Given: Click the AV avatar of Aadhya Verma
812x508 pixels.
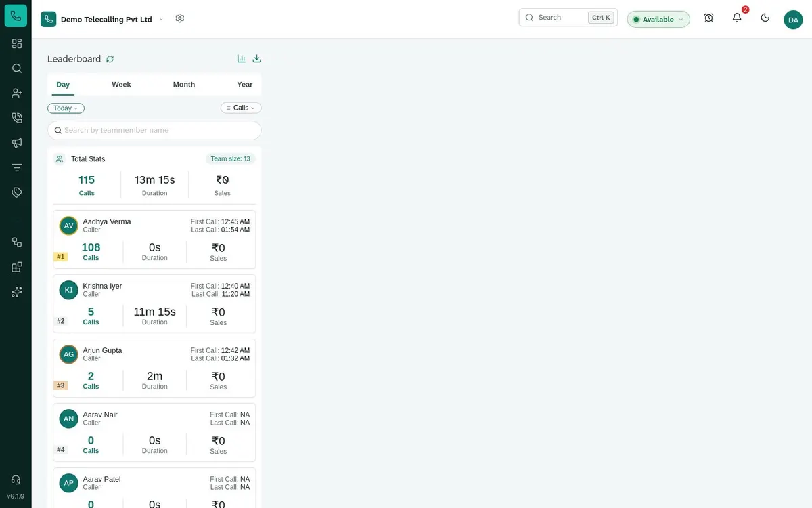Looking at the screenshot, I should point(68,226).
